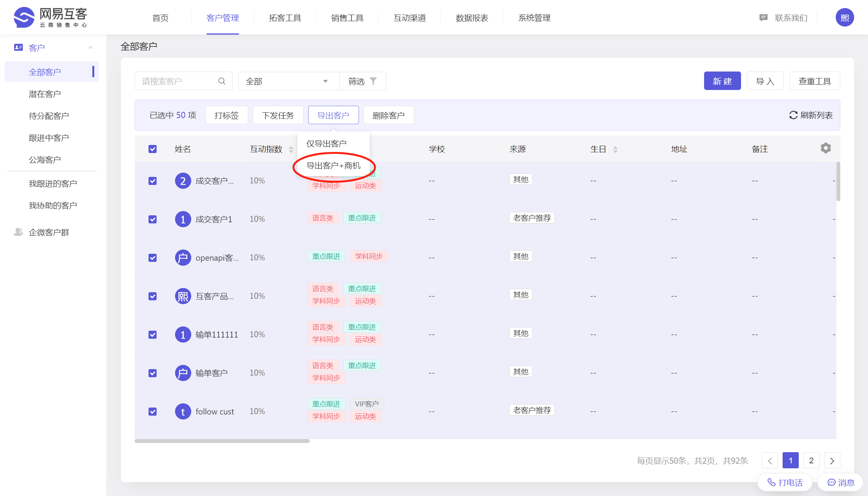Click the 删除客户 button
Image resolution: width=868 pixels, height=496 pixels.
tap(389, 115)
